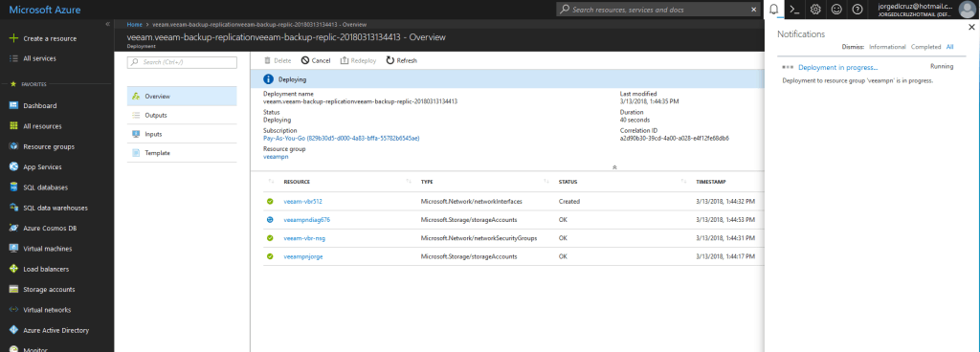Click the Deploying info status icon
The image size is (980, 352).
point(268,79)
